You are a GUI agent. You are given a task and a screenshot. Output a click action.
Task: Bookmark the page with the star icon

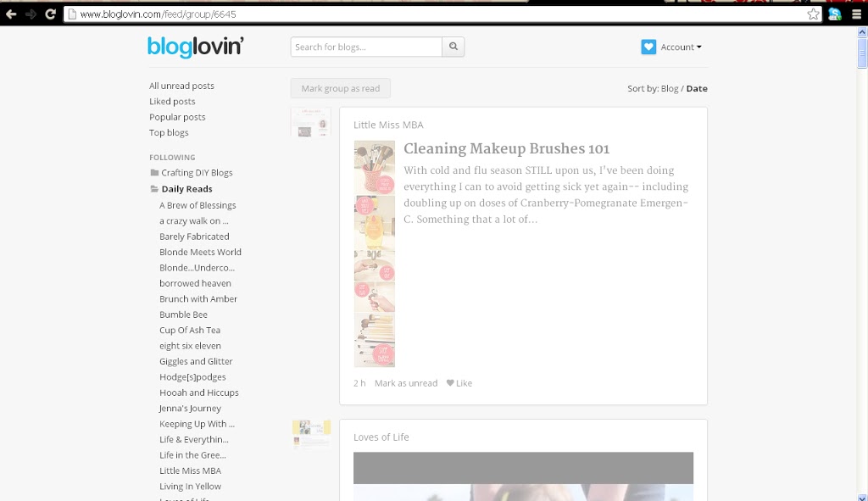point(814,14)
